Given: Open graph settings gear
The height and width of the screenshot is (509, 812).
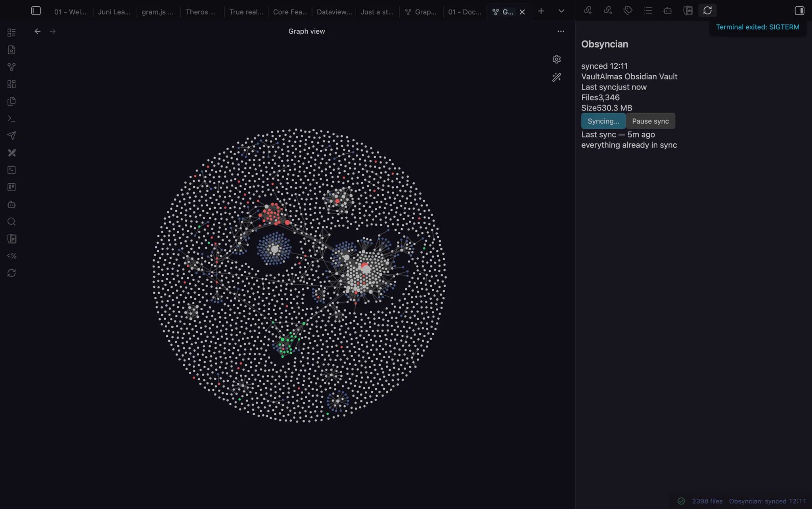Looking at the screenshot, I should point(557,59).
